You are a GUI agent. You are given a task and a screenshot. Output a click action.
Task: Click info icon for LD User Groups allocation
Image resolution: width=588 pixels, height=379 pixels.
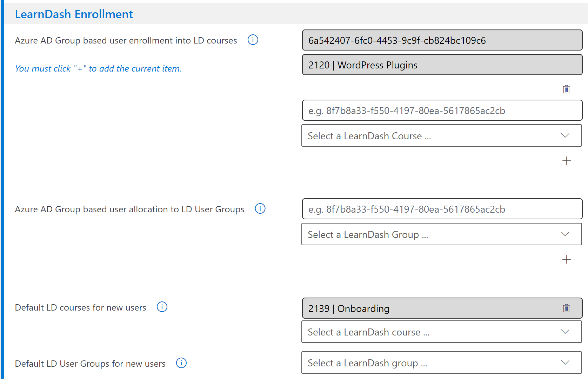click(260, 209)
